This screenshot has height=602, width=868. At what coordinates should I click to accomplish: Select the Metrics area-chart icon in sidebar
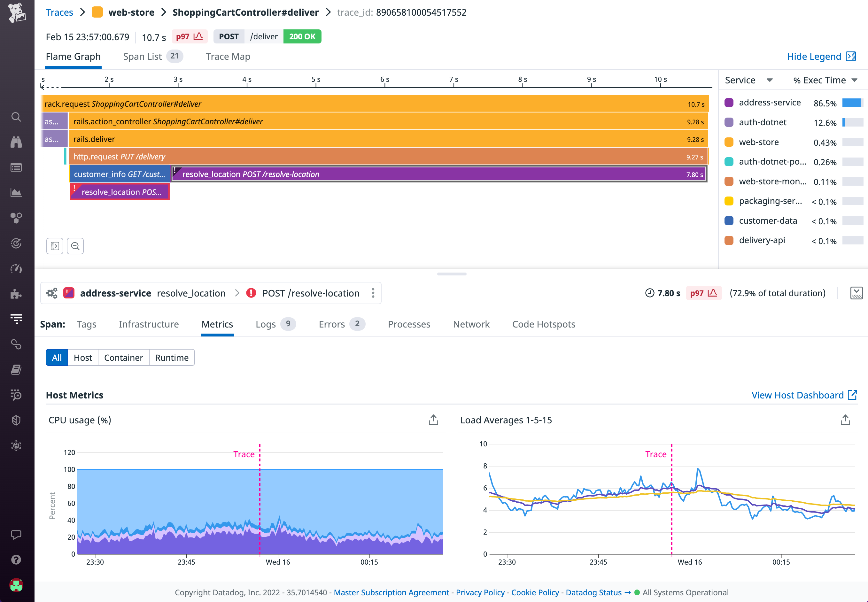[x=16, y=193]
